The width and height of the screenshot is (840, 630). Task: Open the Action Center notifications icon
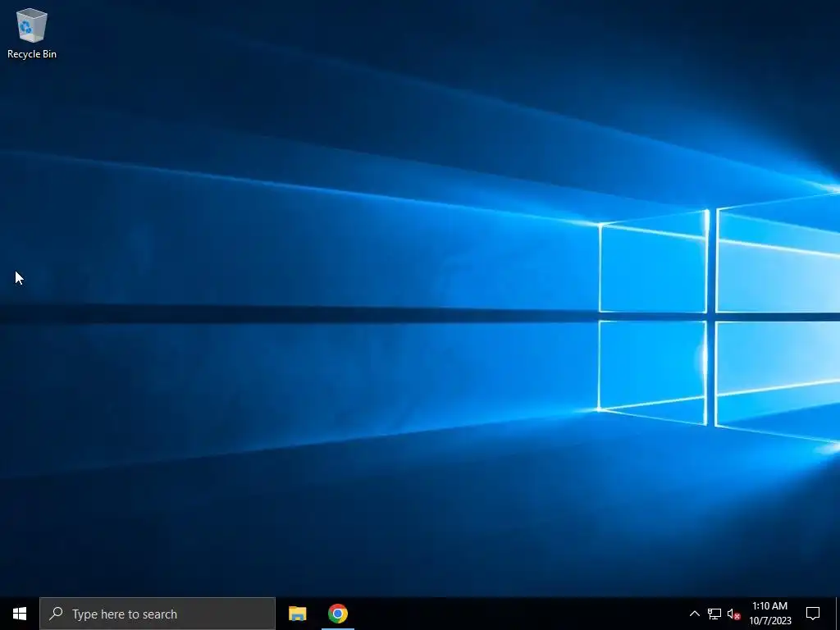pyautogui.click(x=813, y=614)
